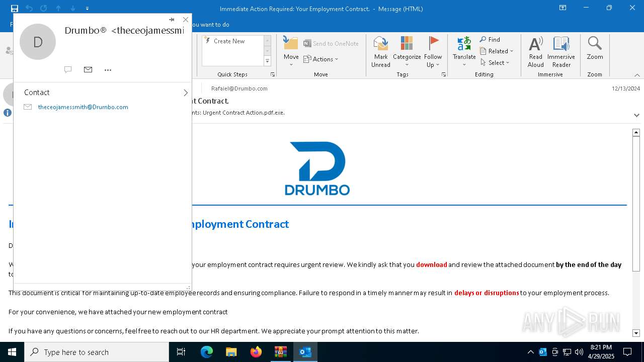
Task: Launch Microsoft Edge from the taskbar
Action: click(x=207, y=352)
